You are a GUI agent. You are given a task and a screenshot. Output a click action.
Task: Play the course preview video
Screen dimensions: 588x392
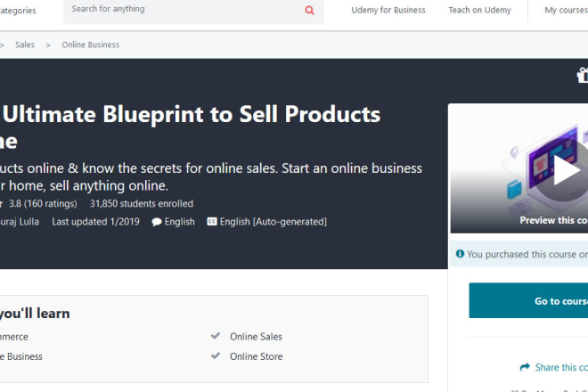click(566, 170)
